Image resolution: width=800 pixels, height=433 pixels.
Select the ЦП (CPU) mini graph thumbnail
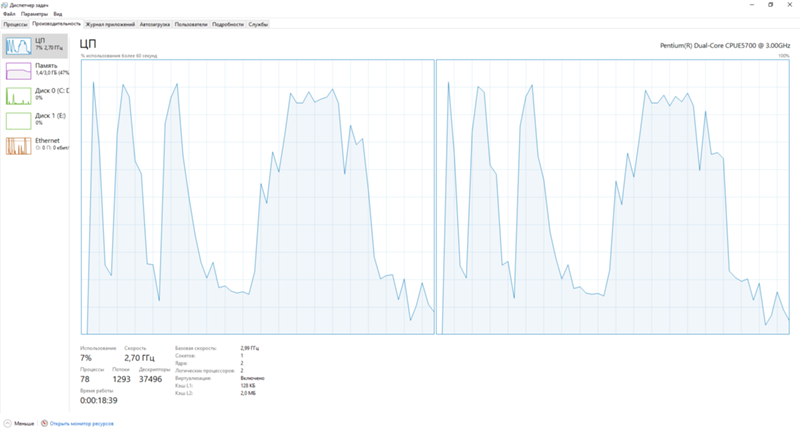pyautogui.click(x=18, y=44)
